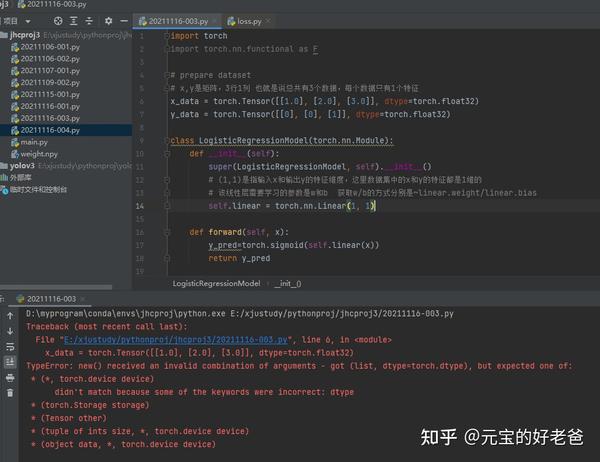
Task: Click the locate-file target icon in project toolbar
Action: click(x=58, y=21)
